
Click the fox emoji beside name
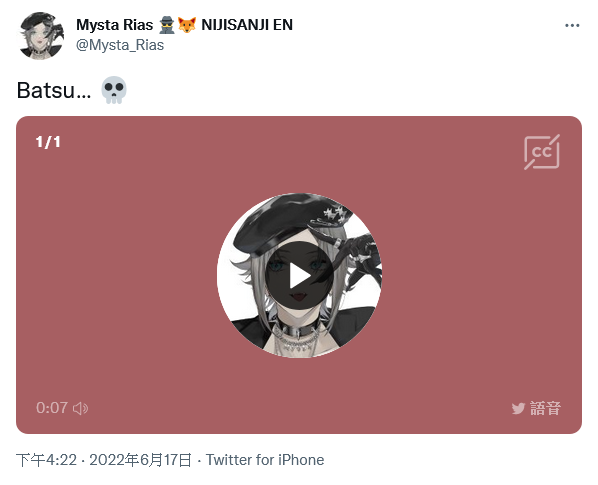click(x=187, y=25)
